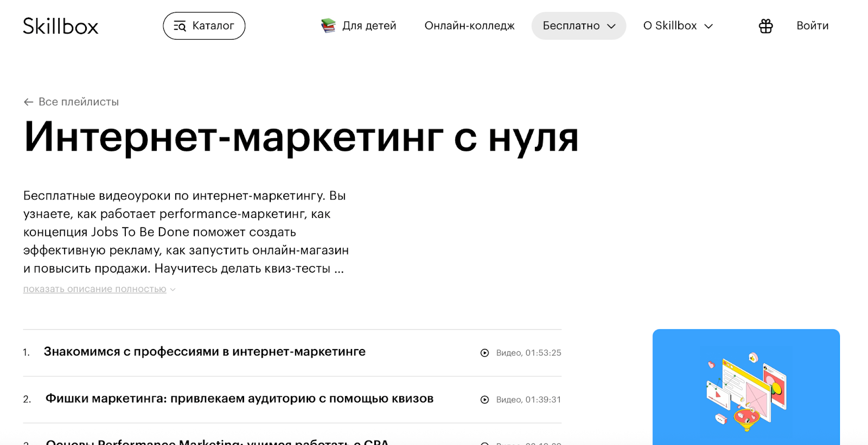Go back to Все плейлисты
This screenshot has width=868, height=445.
click(x=78, y=102)
